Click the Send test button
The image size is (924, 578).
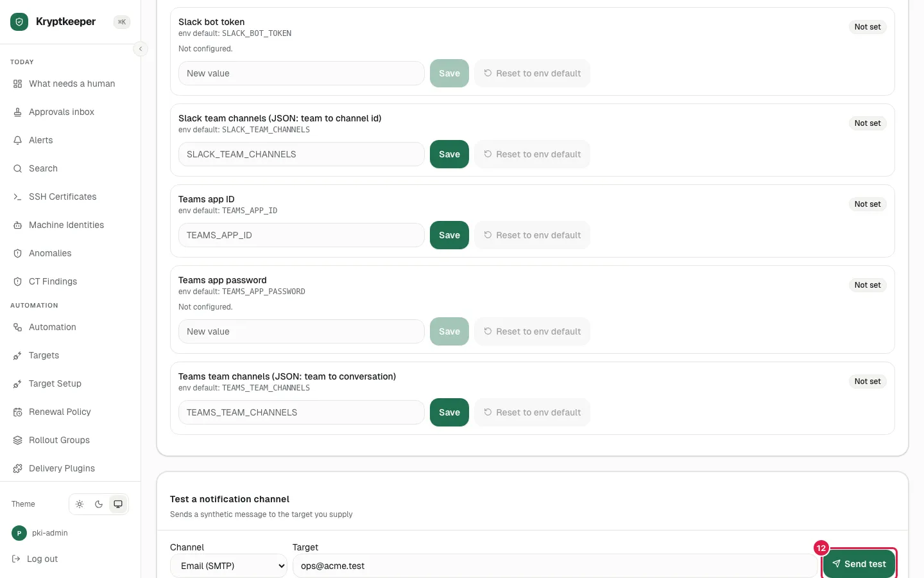coord(859,564)
